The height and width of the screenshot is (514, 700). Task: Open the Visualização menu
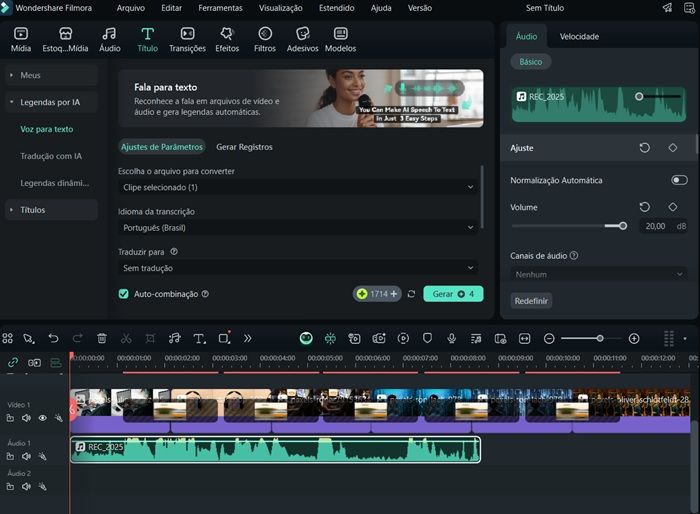point(280,8)
